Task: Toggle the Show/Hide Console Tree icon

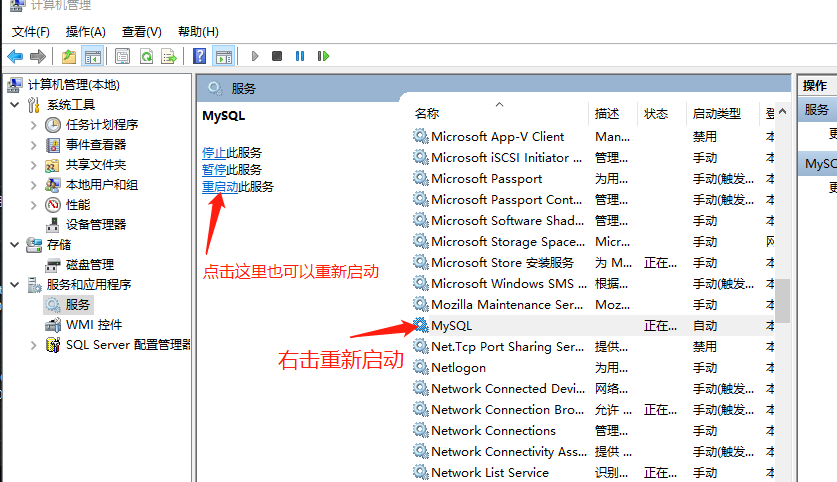Action: [x=93, y=56]
